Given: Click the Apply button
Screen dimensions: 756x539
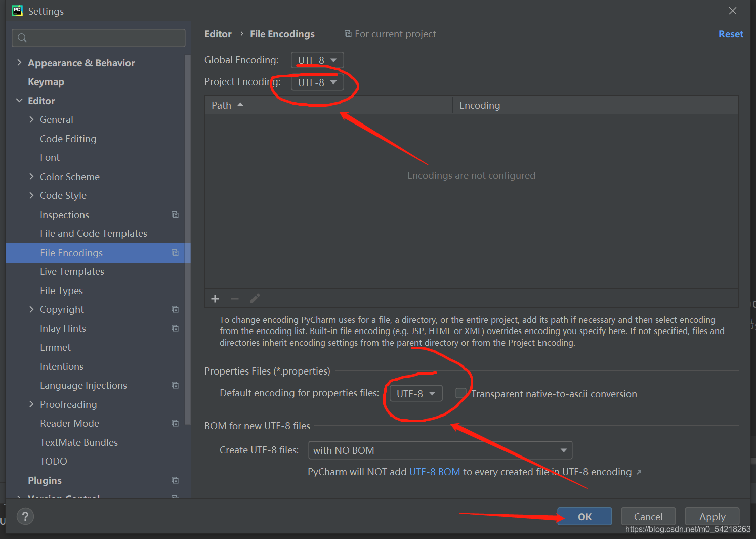Looking at the screenshot, I should (x=712, y=516).
